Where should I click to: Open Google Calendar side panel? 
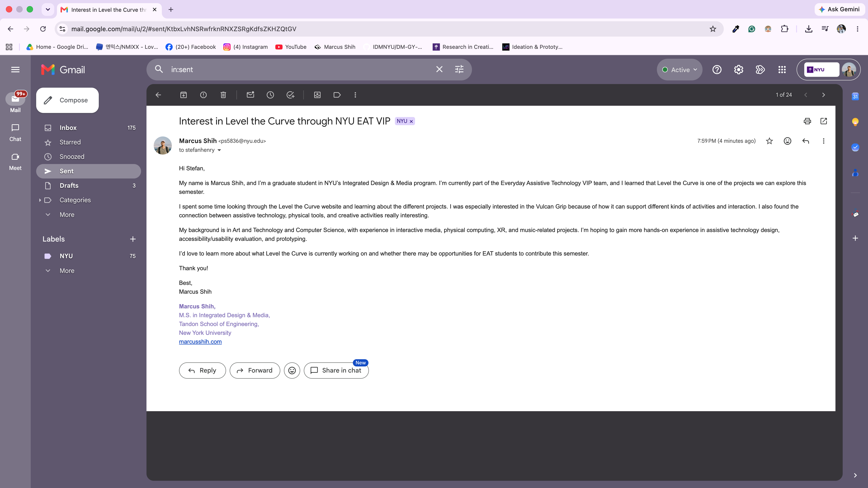tap(855, 96)
